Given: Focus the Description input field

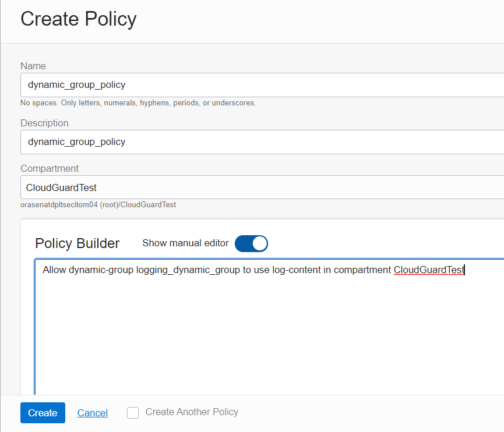Looking at the screenshot, I should tap(262, 142).
